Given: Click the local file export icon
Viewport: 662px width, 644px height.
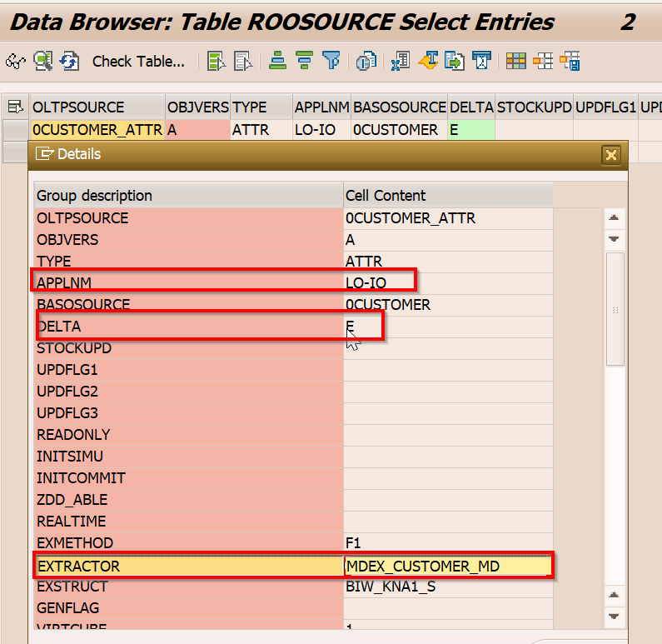Looking at the screenshot, I should (455, 61).
